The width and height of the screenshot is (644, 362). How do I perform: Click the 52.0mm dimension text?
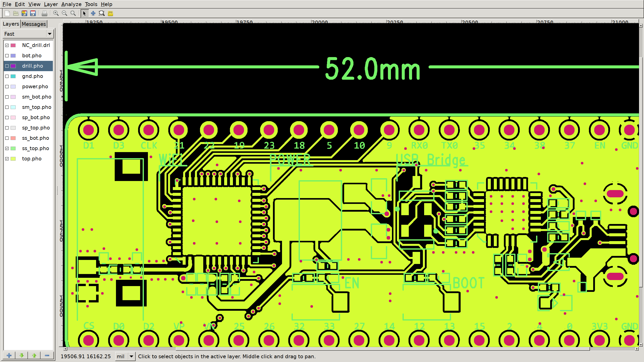tap(373, 68)
